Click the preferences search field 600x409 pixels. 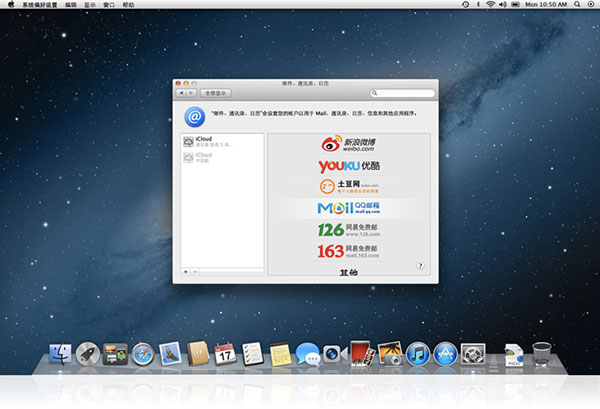coord(403,93)
